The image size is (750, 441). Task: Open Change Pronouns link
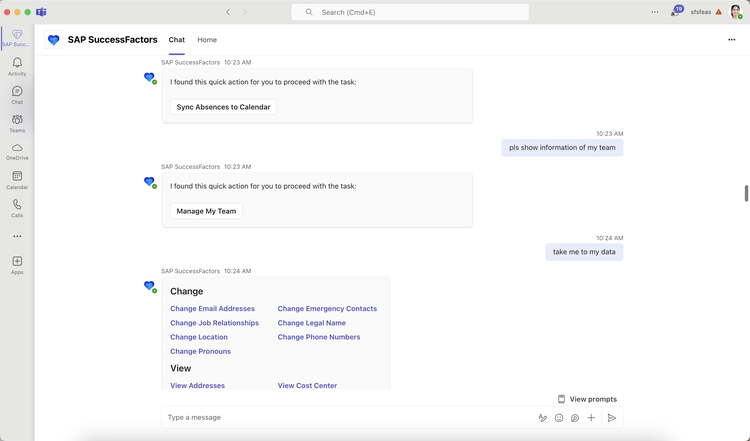[200, 352]
